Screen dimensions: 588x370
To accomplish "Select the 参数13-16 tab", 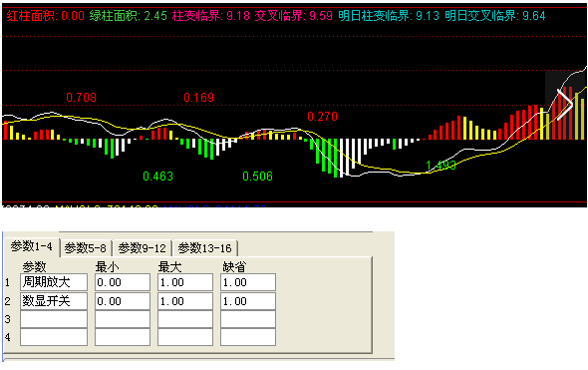I will pyautogui.click(x=204, y=248).
